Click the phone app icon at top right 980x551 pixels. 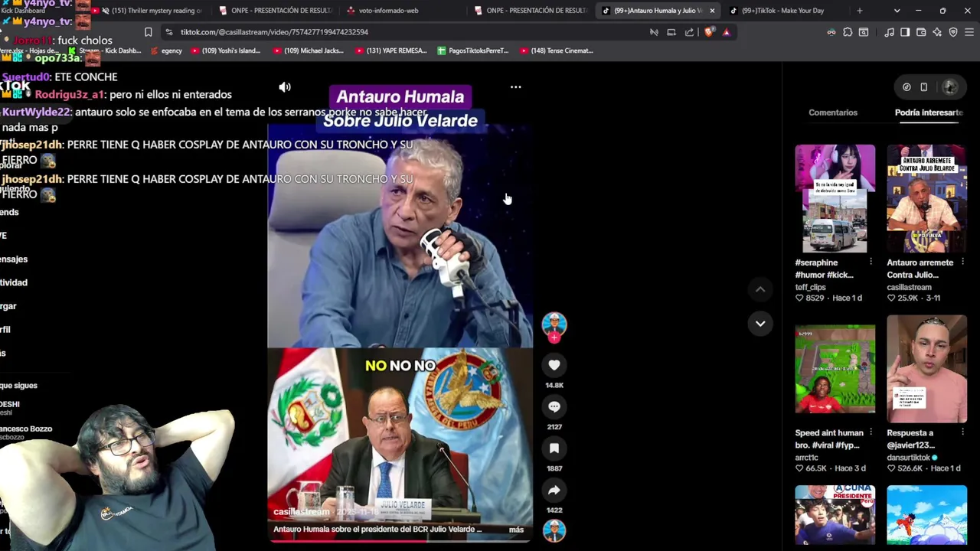pos(924,87)
